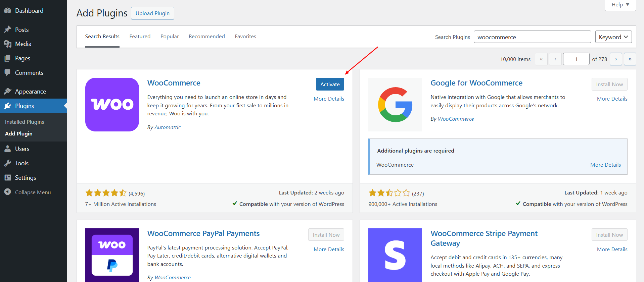
Task: Switch to the Featured tab
Action: pyautogui.click(x=140, y=37)
